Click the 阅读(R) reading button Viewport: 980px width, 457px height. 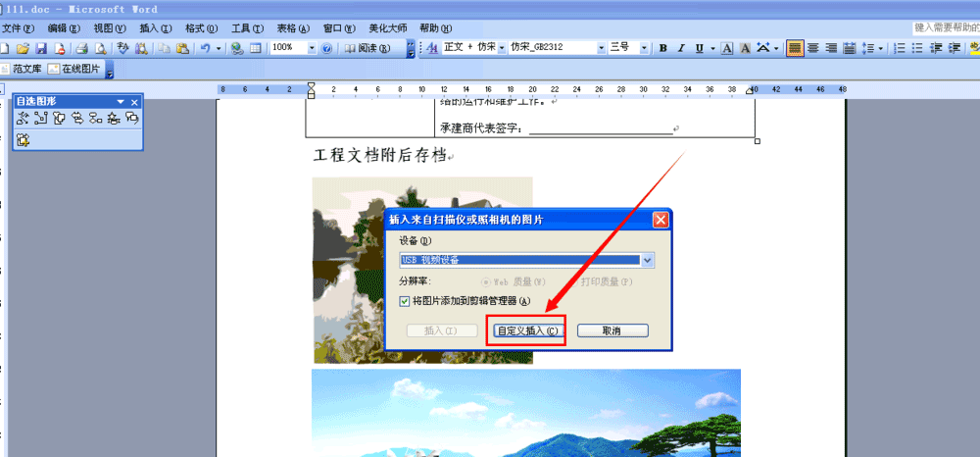point(367,48)
